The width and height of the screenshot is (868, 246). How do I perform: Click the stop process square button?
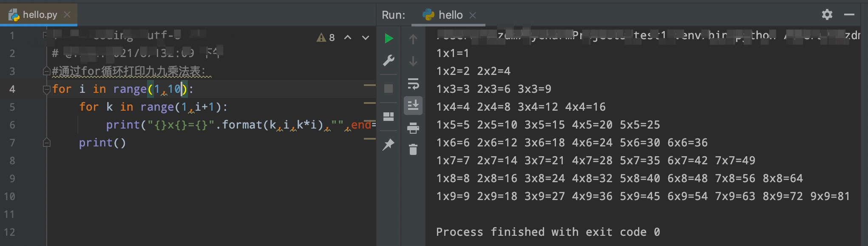(x=389, y=89)
